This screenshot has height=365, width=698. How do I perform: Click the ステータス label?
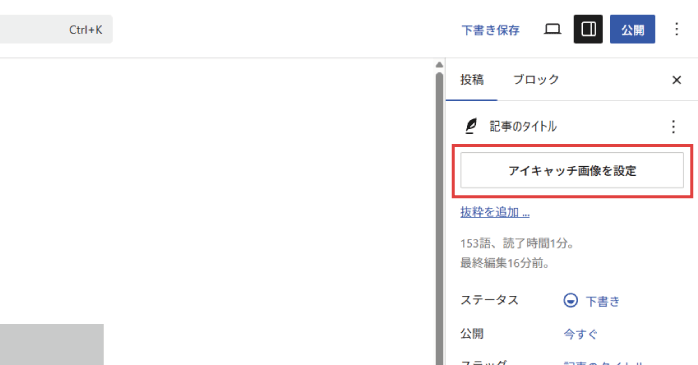click(x=490, y=300)
